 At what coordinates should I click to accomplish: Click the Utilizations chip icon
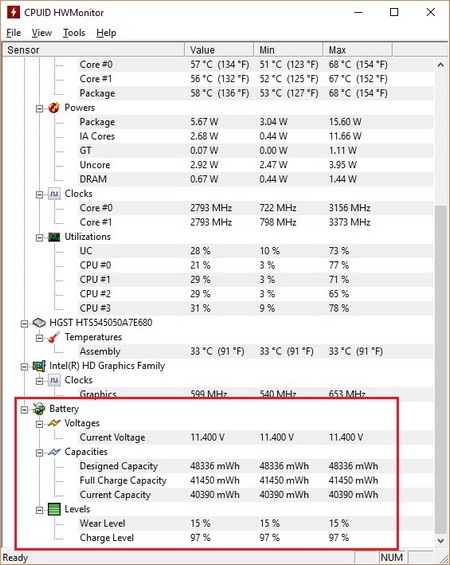point(54,237)
